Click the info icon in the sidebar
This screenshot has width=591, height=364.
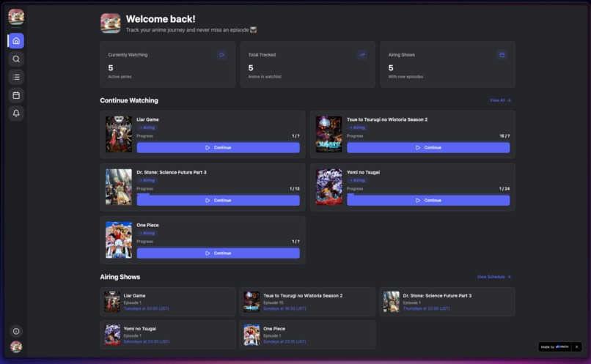coord(16,331)
